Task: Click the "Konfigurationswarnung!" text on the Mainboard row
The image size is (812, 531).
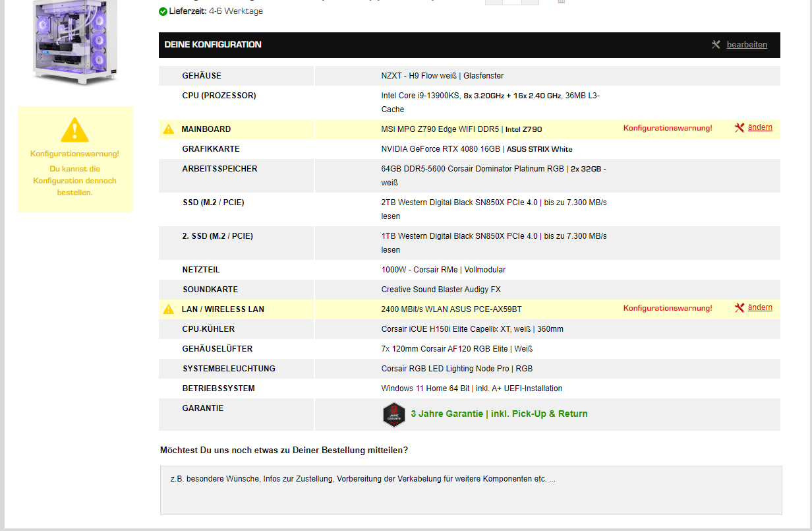Action: (668, 129)
